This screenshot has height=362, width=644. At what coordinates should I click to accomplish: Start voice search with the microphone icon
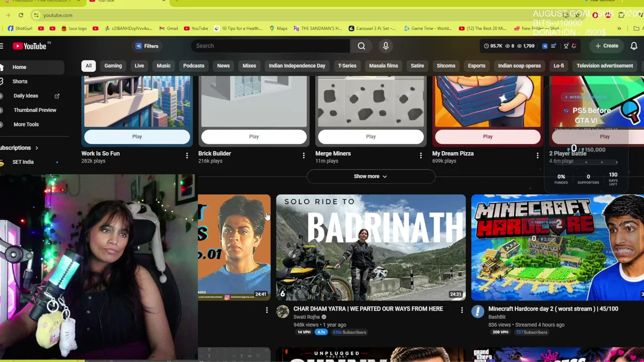(386, 46)
